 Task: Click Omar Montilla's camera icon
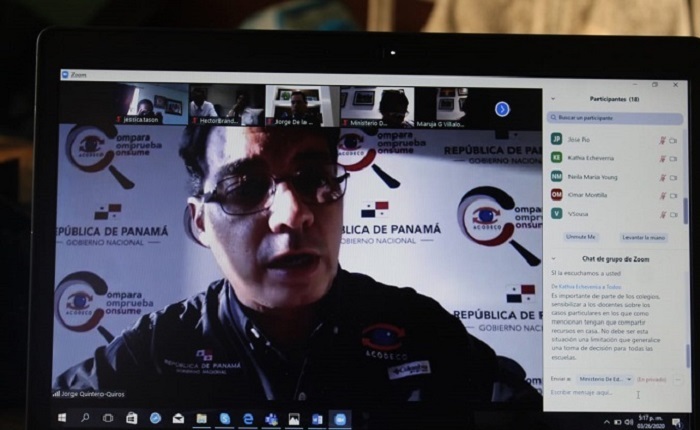pyautogui.click(x=673, y=196)
